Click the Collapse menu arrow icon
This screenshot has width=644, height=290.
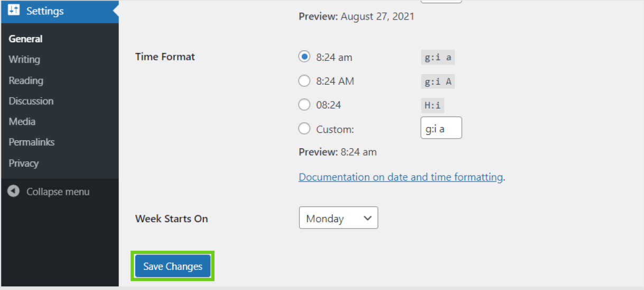14,192
